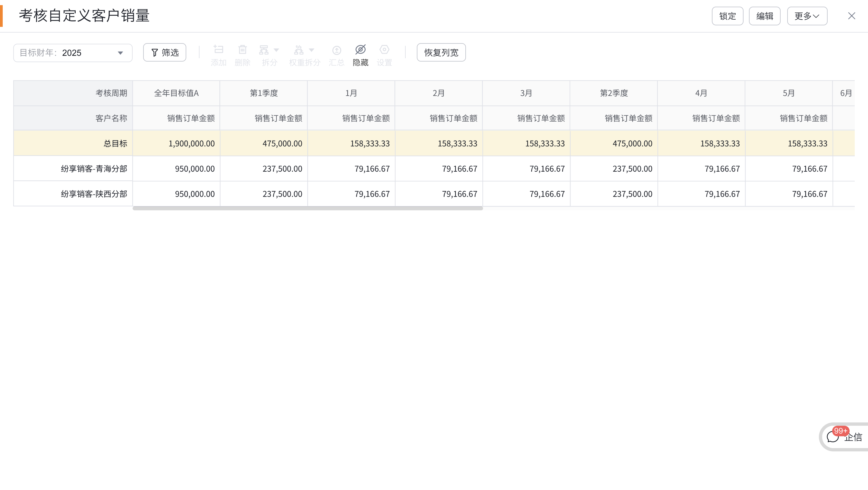868x490 pixels.
Task: Open dropdown arrow next to 权重拆分
Action: point(312,50)
